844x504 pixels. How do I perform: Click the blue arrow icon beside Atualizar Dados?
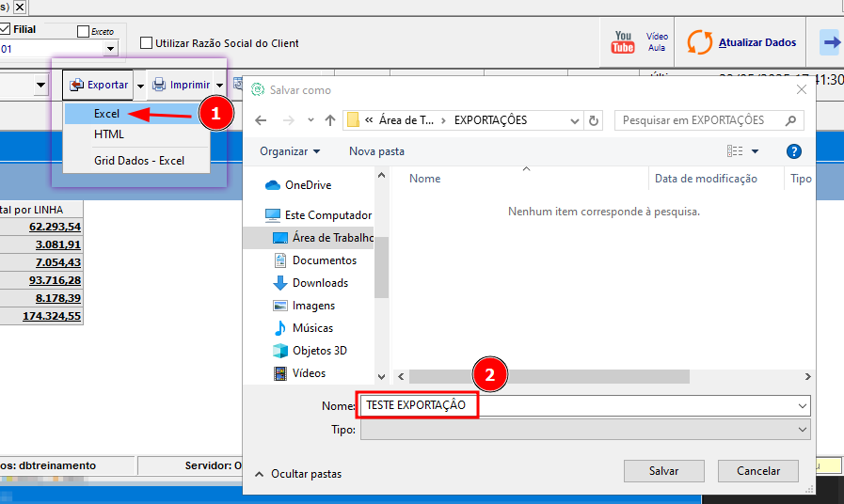pos(831,42)
